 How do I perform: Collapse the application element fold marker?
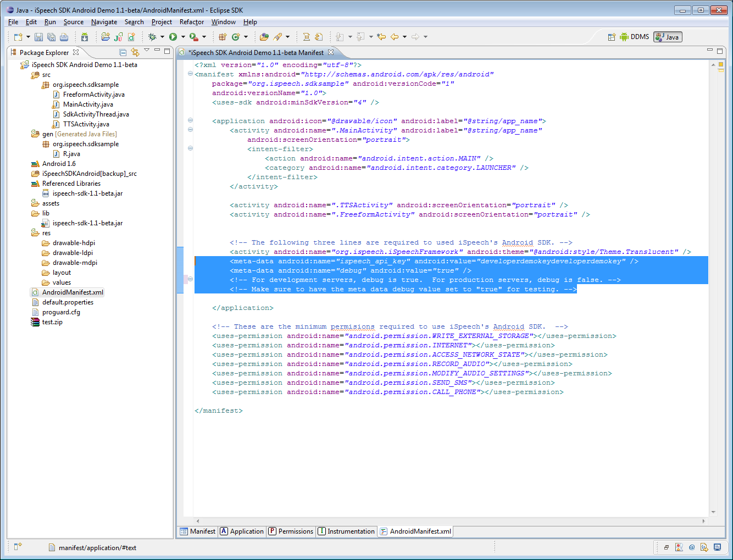(x=190, y=120)
